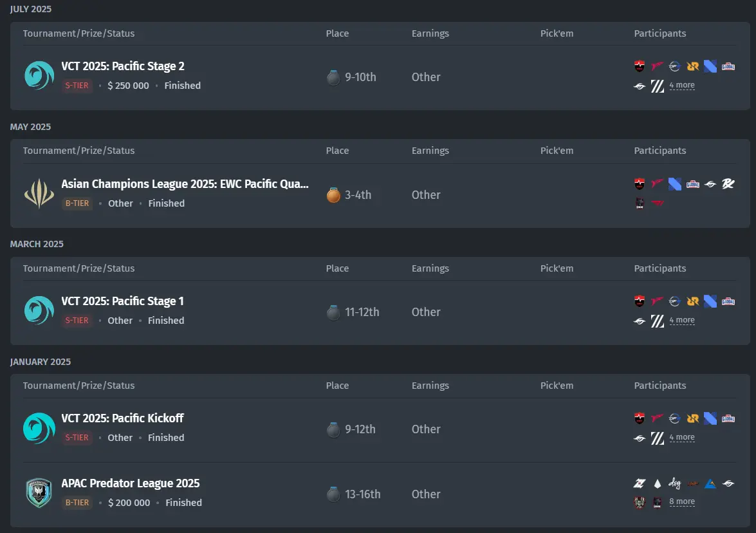This screenshot has width=756, height=533.
Task: Expand "4 more" participants for Pacific Stage 2
Action: [x=681, y=86]
